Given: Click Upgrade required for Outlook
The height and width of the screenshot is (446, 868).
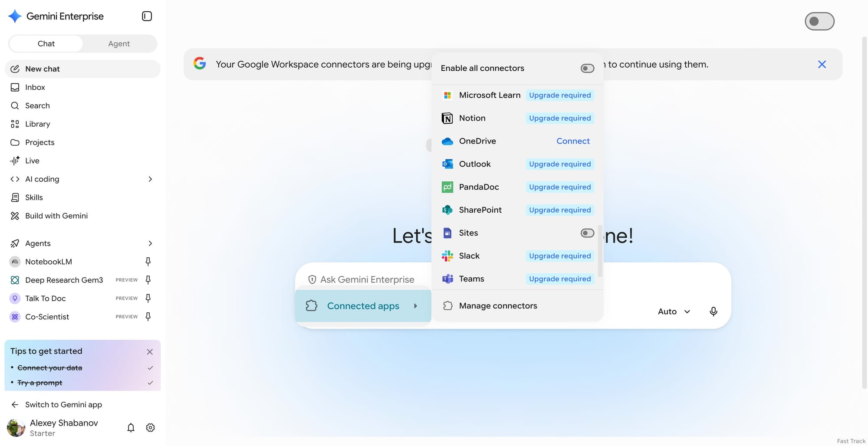Looking at the screenshot, I should click(560, 164).
